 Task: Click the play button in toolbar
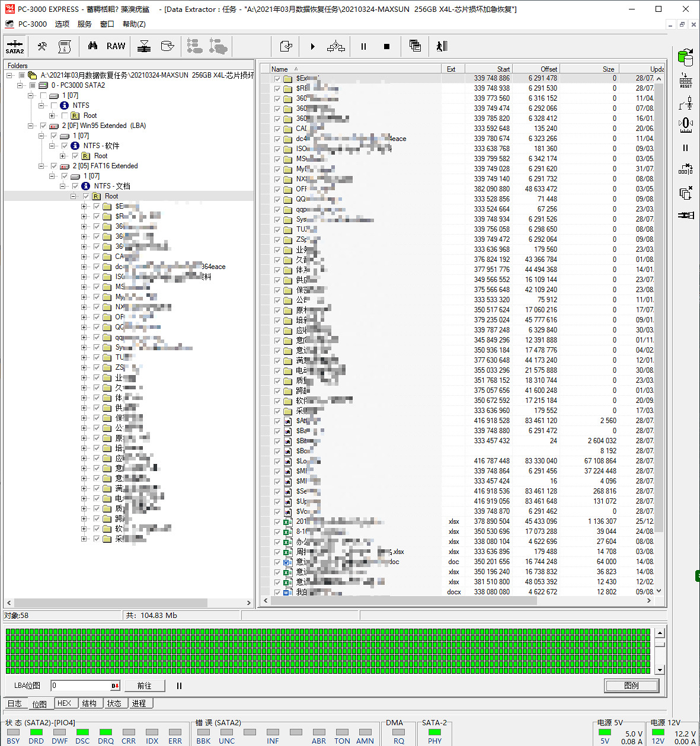coord(312,46)
